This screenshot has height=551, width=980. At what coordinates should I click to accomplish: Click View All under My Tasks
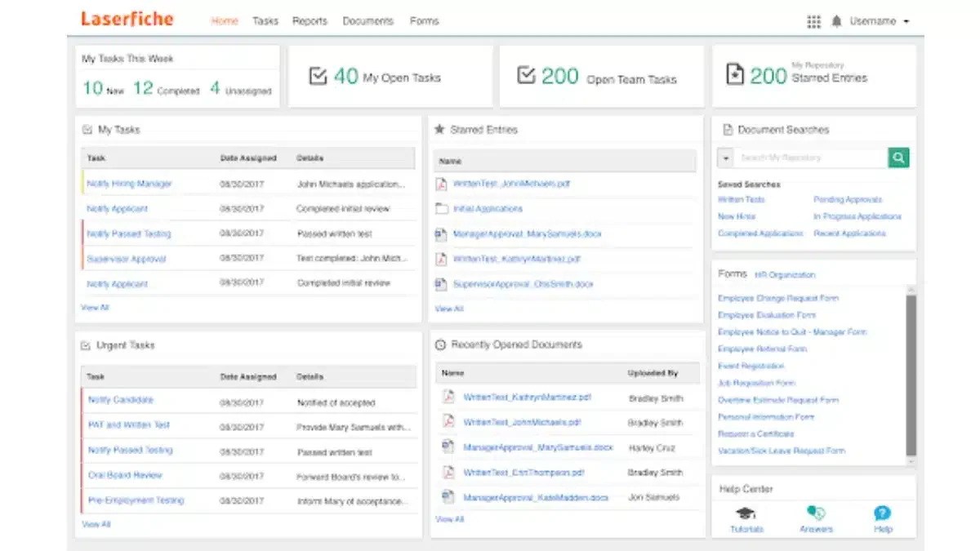coord(95,308)
